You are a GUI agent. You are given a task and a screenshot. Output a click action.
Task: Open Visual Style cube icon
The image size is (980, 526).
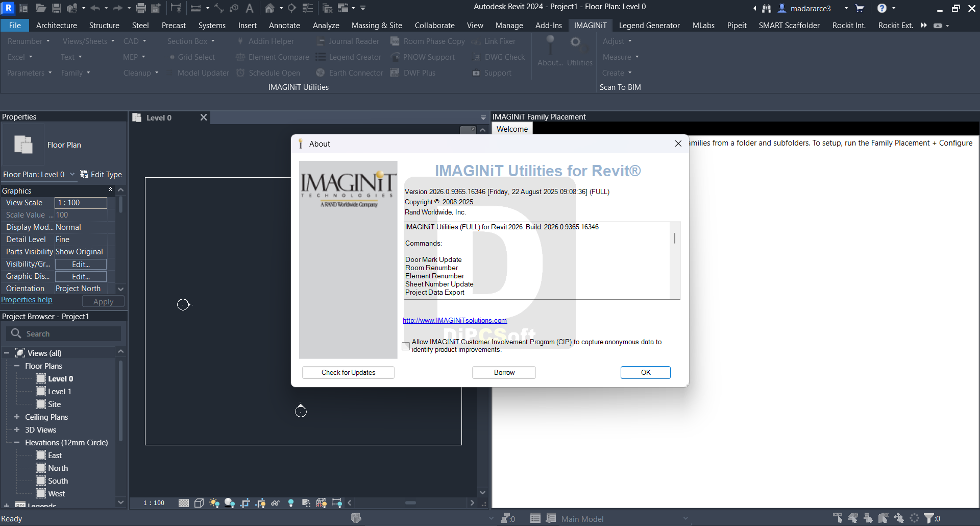tap(199, 503)
